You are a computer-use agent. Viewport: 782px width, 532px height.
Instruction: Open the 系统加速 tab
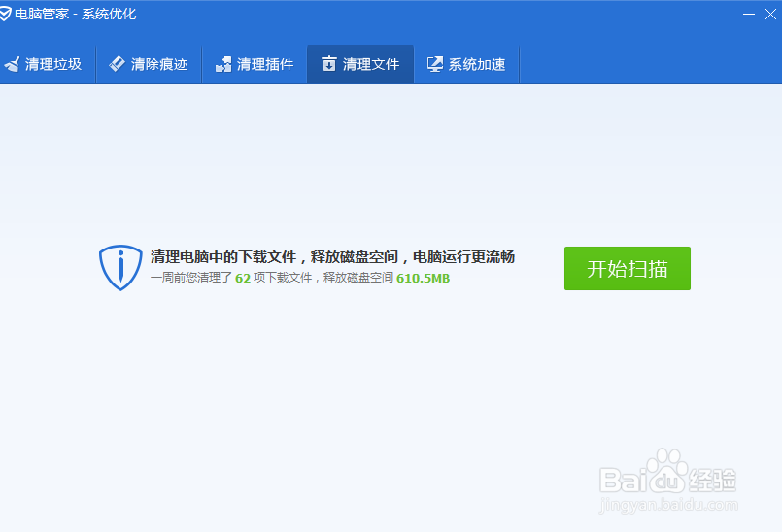[x=466, y=64]
